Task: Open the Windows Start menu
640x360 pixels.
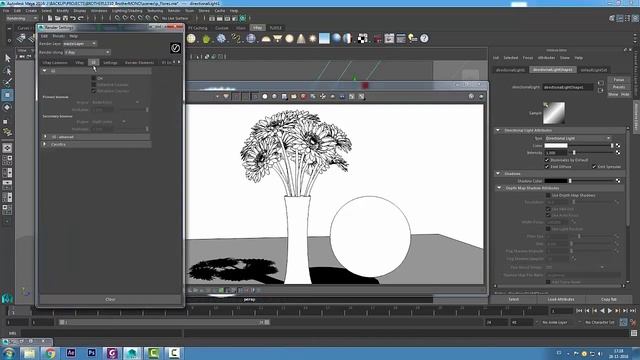Action: pos(9,353)
